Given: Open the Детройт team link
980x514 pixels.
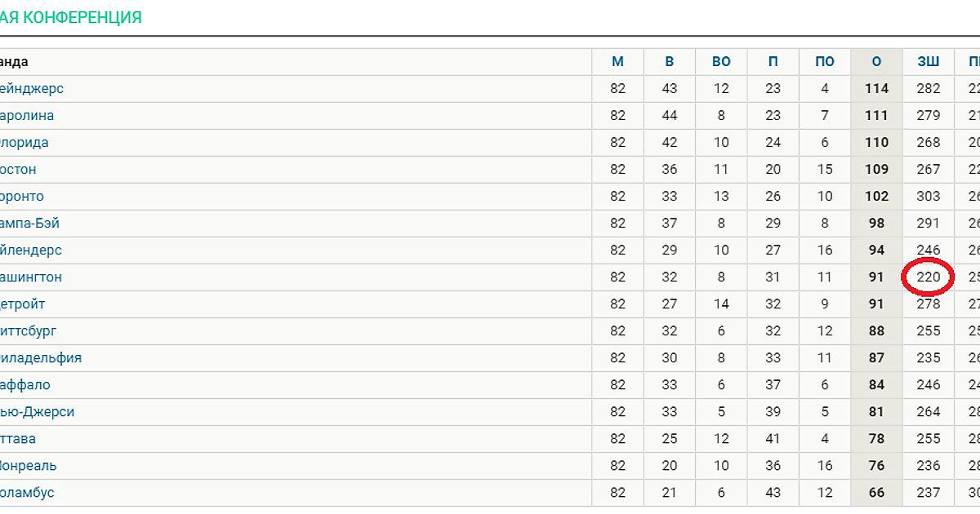Looking at the screenshot, I should pos(23,304).
